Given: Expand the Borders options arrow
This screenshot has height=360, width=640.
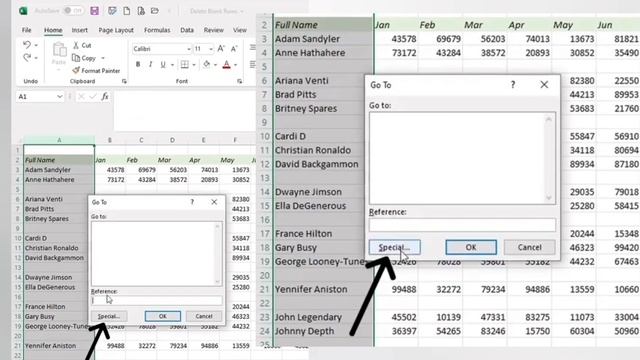Looking at the screenshot, I should [194, 65].
